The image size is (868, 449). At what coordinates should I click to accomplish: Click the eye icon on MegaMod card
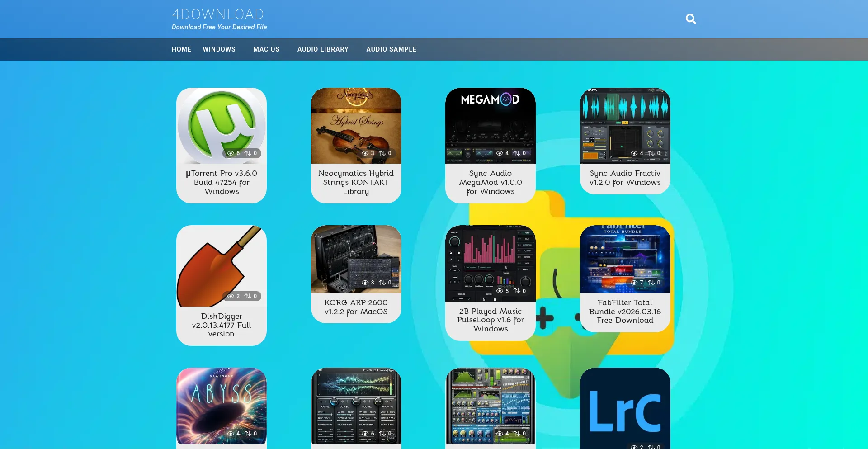point(500,153)
